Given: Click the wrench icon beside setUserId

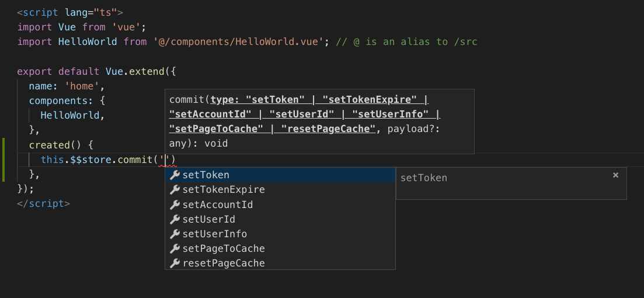Looking at the screenshot, I should point(175,219).
